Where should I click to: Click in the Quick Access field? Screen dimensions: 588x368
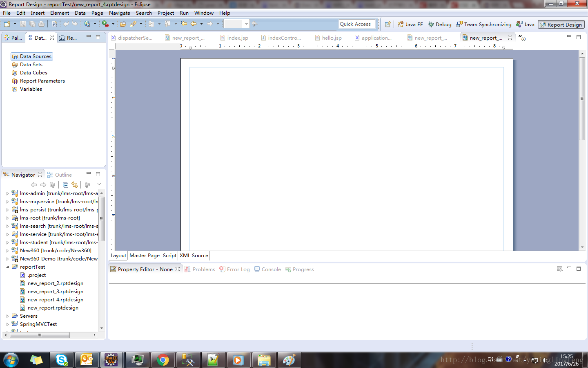point(356,24)
